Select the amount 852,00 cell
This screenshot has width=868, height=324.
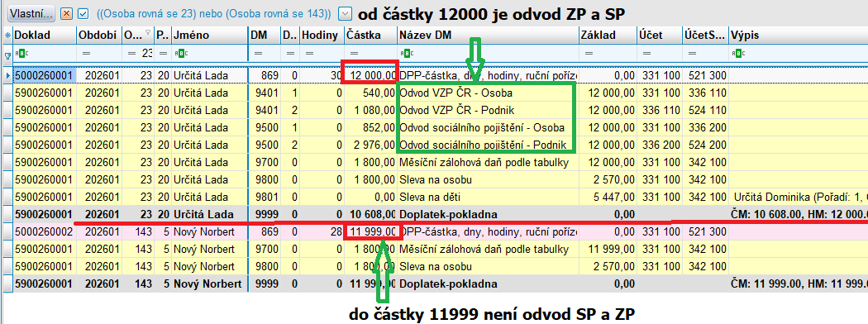click(370, 128)
